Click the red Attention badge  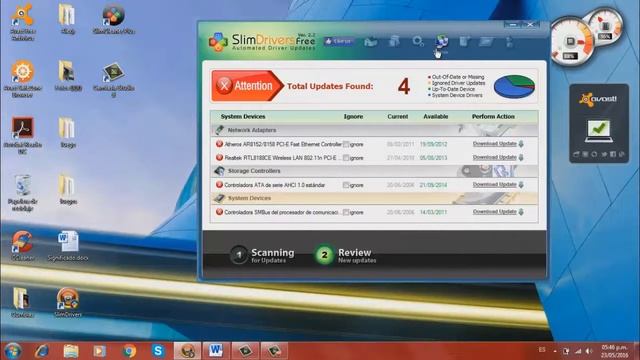pyautogui.click(x=247, y=86)
